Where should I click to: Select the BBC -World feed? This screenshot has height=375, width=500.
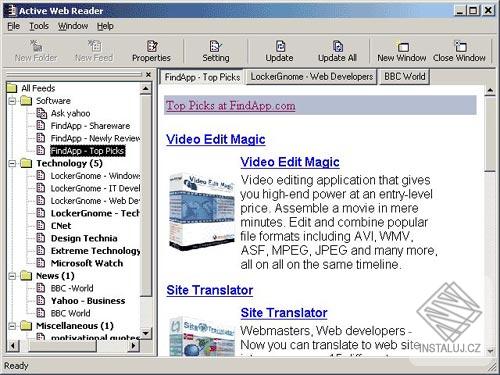(x=72, y=288)
